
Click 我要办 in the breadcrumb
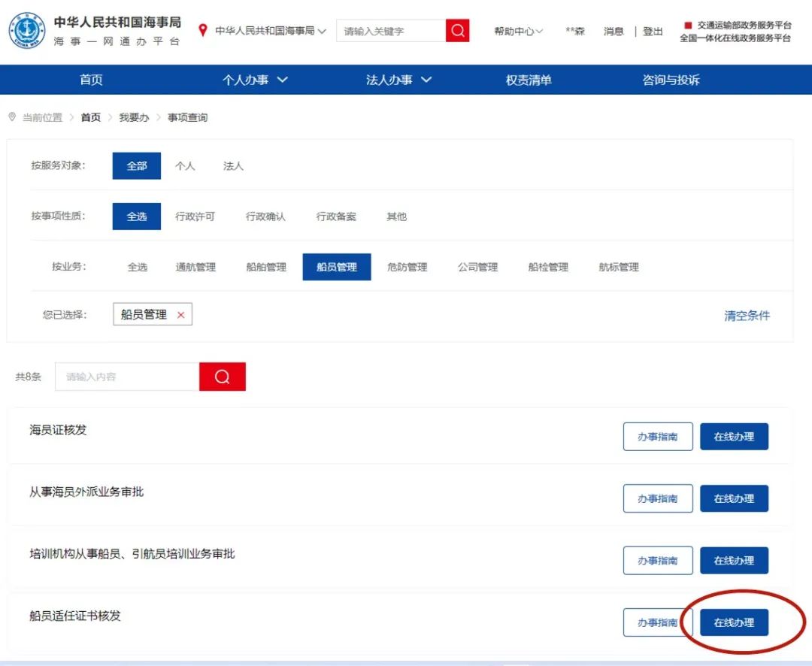pyautogui.click(x=134, y=117)
